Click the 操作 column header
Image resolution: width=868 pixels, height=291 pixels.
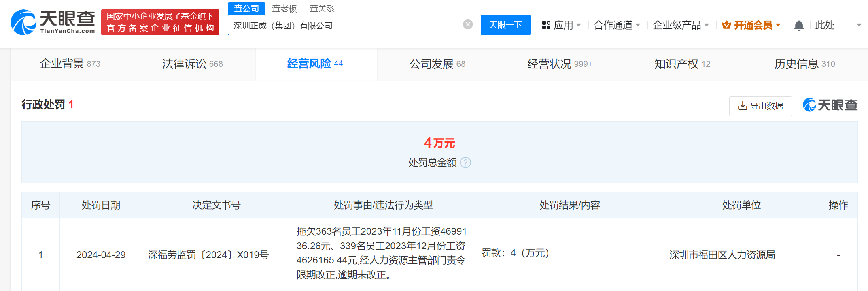[838, 205]
